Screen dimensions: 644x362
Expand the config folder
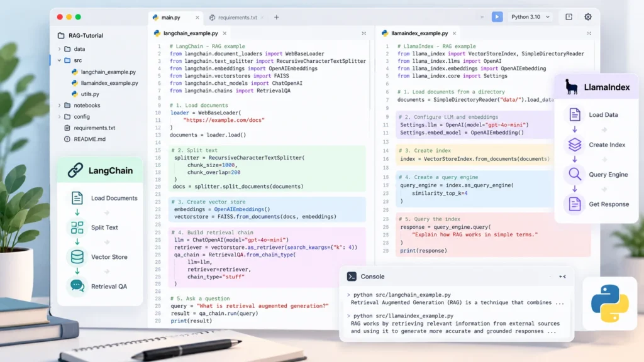click(x=59, y=116)
